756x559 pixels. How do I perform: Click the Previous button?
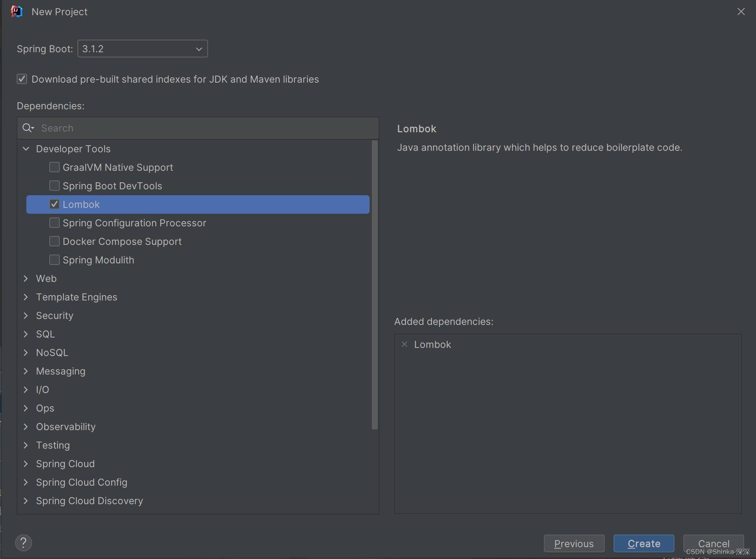click(574, 543)
